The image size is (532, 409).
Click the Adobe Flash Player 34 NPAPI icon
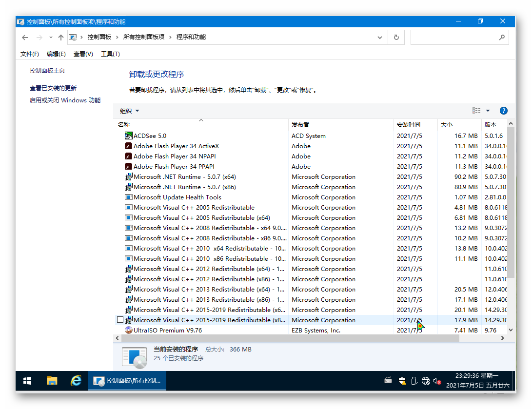[129, 156]
